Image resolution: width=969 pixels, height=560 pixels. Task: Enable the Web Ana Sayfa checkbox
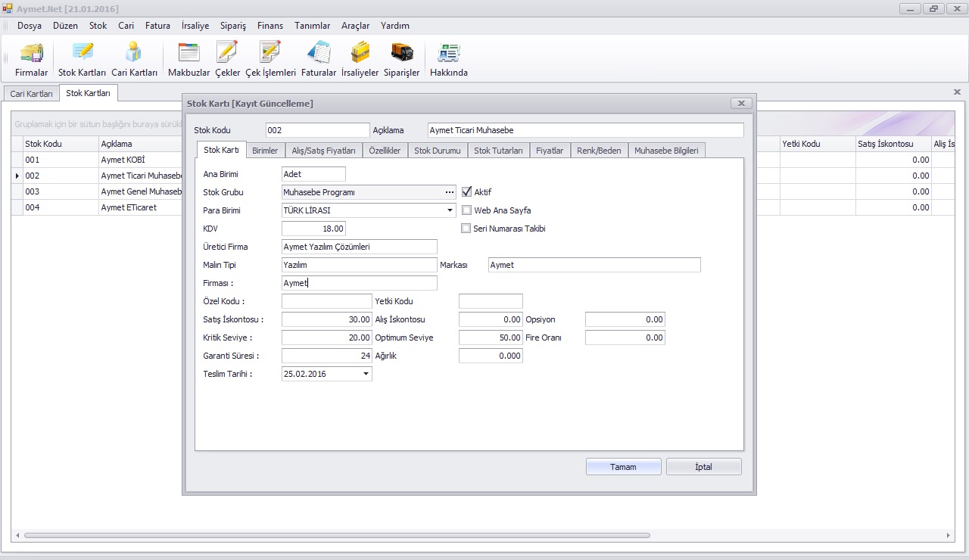[x=466, y=210]
